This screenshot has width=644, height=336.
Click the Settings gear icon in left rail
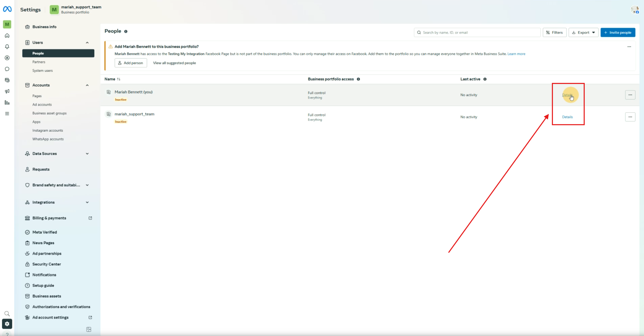click(7, 324)
